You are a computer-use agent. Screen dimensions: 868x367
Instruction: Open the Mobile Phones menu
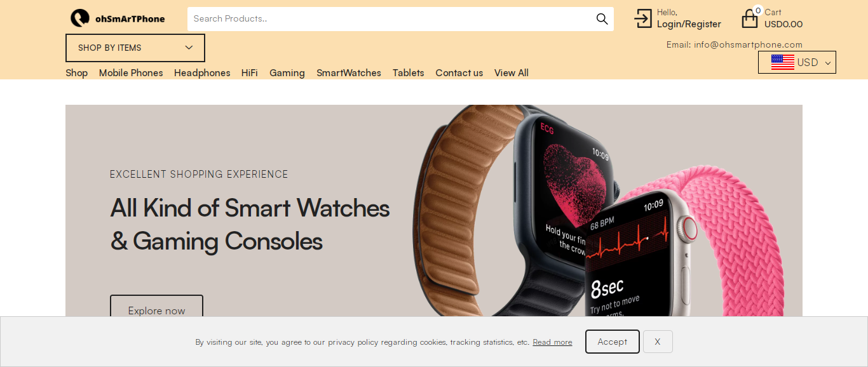tap(131, 73)
